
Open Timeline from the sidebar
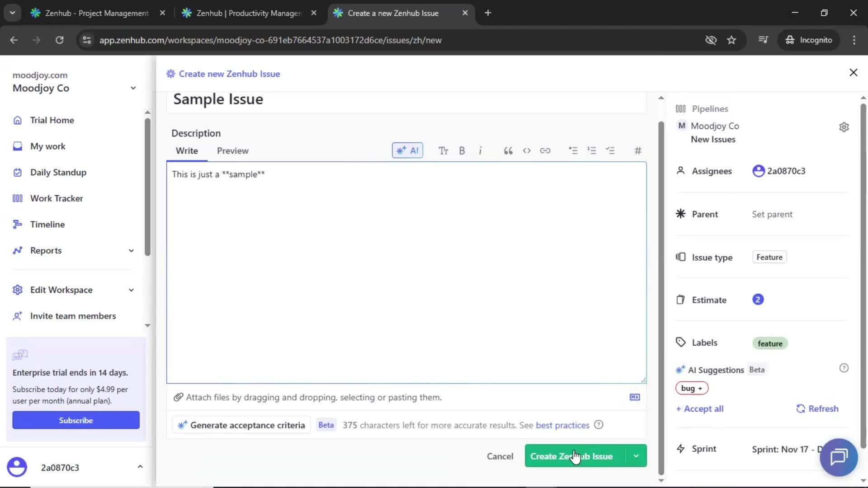click(x=47, y=224)
